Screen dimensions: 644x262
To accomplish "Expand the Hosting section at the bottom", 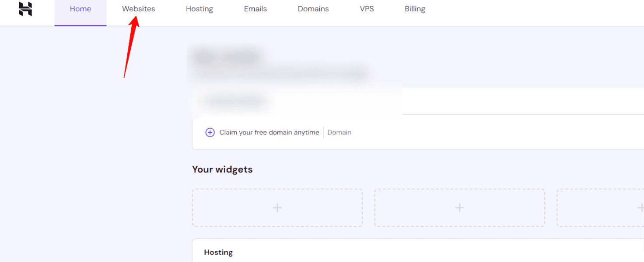I will (x=218, y=252).
